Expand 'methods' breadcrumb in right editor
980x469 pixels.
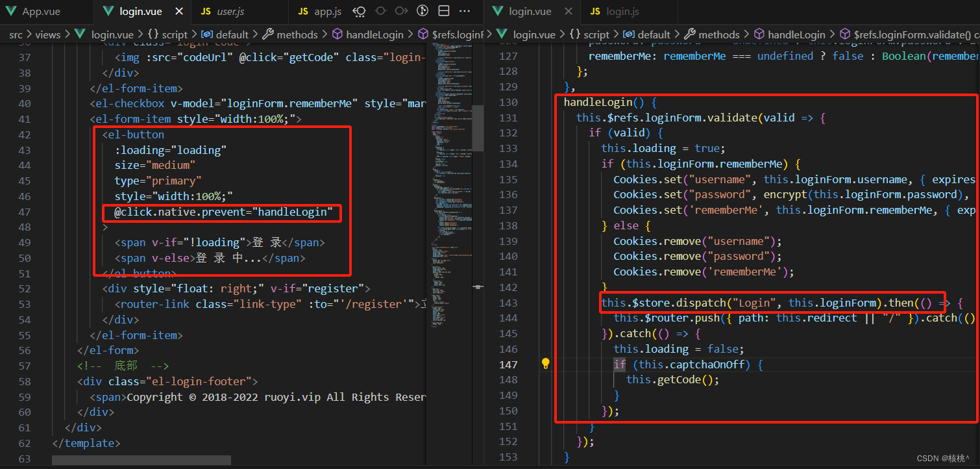tap(719, 34)
